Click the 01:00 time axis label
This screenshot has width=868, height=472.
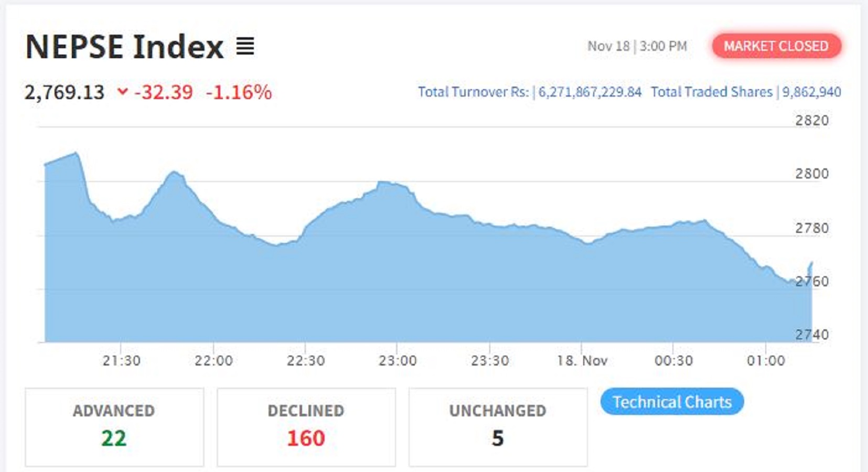pos(766,361)
